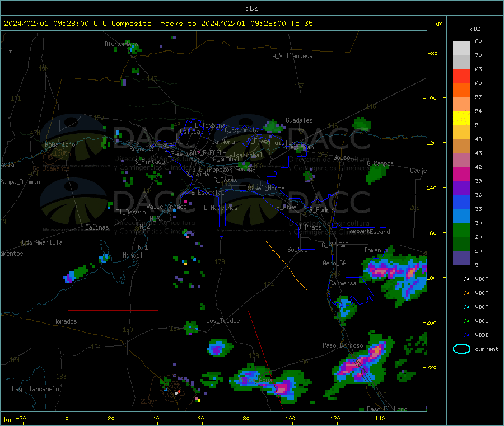Image resolution: width=504 pixels, height=426 pixels.
Task: Click the 'Lag.Llancanelo' map label
Action: point(35,389)
